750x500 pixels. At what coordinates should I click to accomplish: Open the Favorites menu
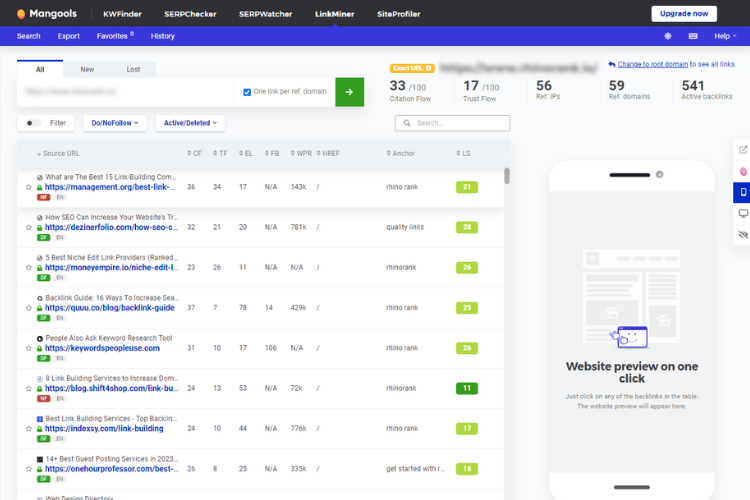coord(115,36)
